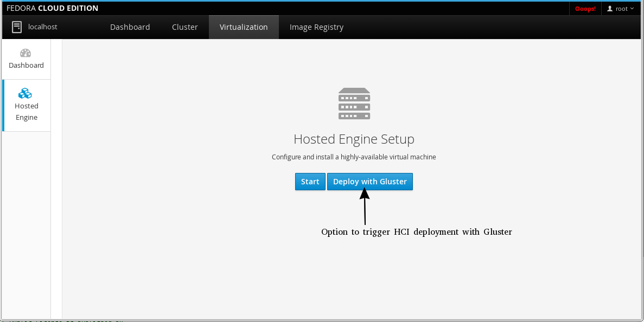The width and height of the screenshot is (644, 322).
Task: Expand the chevron next to root
Action: coord(632,8)
